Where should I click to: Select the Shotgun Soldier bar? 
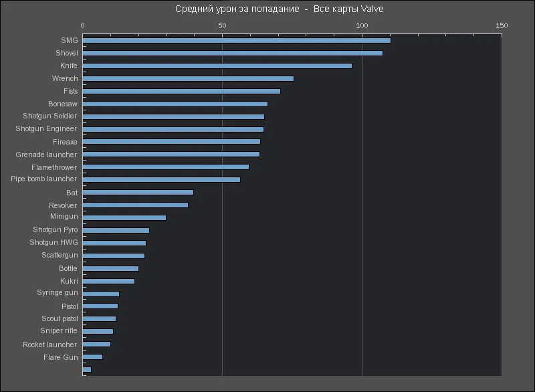click(x=173, y=116)
